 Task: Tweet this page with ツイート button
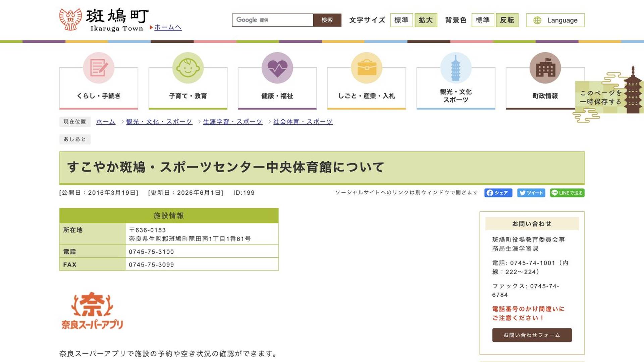[x=531, y=193]
